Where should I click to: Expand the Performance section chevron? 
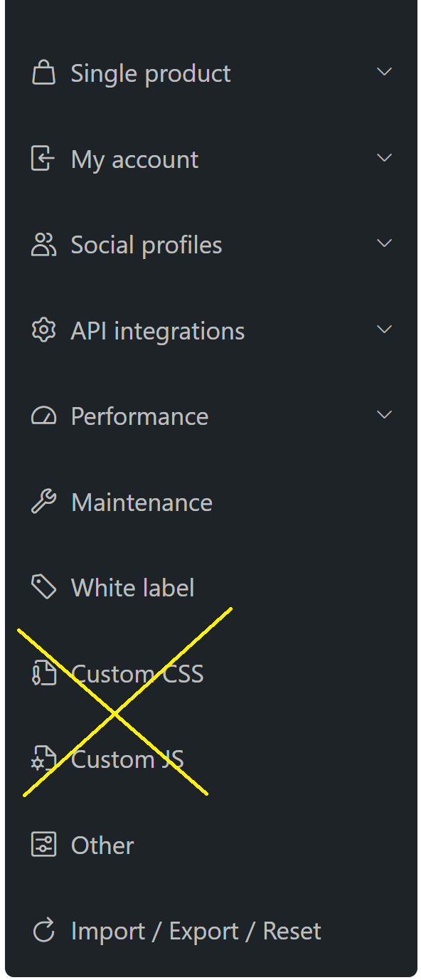pos(385,415)
